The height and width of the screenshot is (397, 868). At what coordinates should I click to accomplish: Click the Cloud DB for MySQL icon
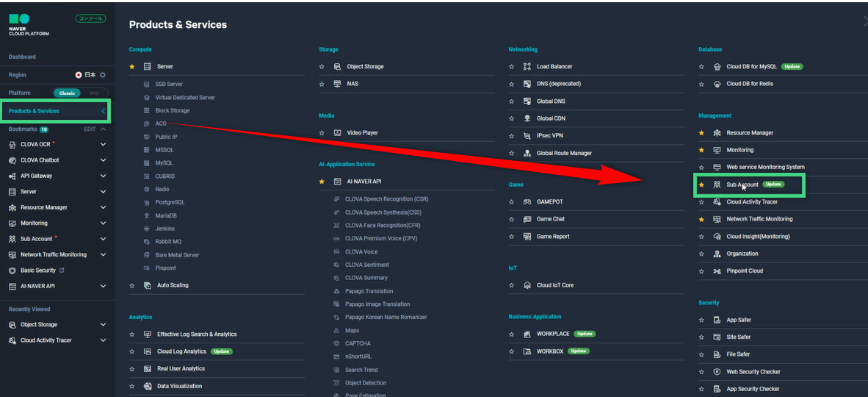717,67
